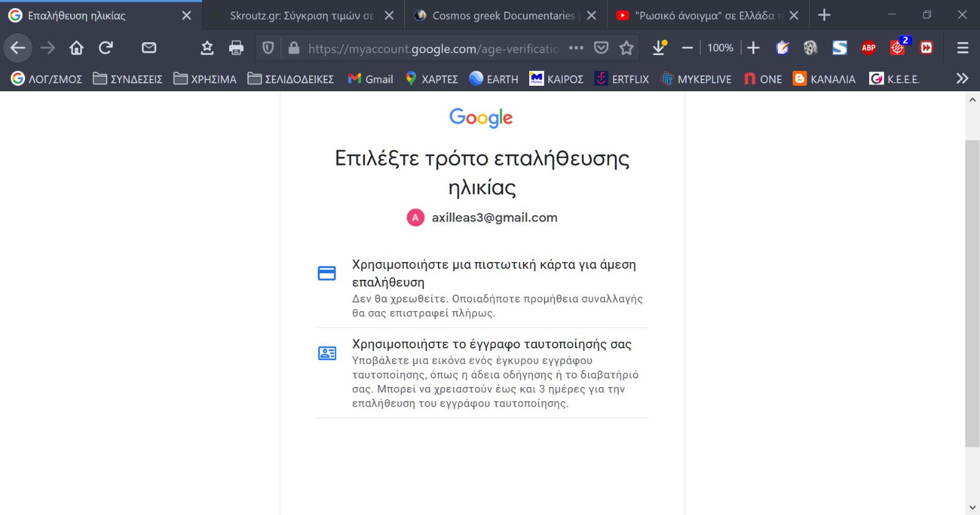Click the red arrow extension icon
The image size is (980, 515).
click(x=927, y=48)
